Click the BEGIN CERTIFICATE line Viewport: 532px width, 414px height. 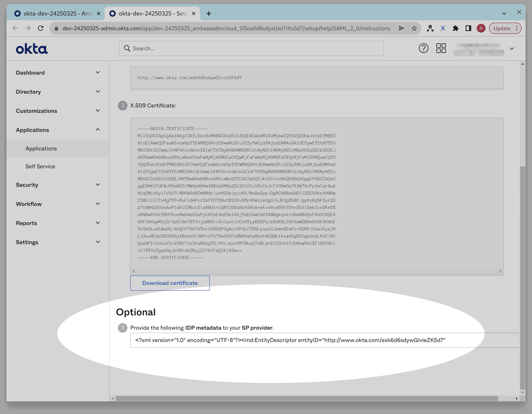click(x=173, y=128)
